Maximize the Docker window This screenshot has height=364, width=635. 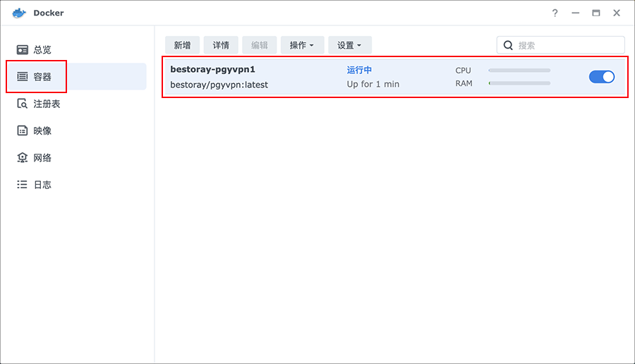pos(596,13)
